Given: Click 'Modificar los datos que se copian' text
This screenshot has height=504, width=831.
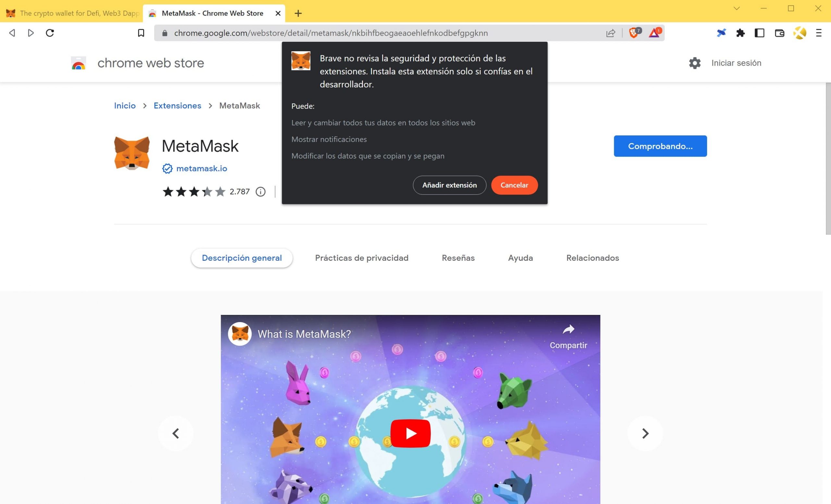Looking at the screenshot, I should [367, 156].
